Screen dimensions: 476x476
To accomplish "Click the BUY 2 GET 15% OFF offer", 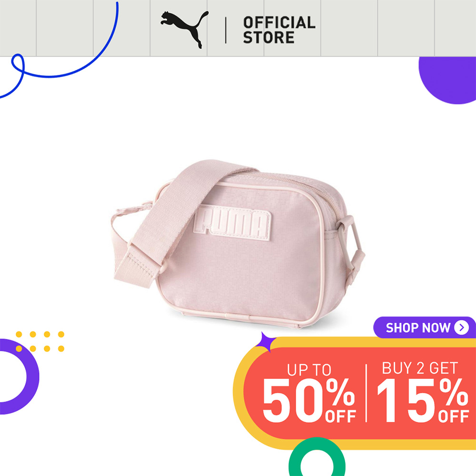I will (x=423, y=392).
